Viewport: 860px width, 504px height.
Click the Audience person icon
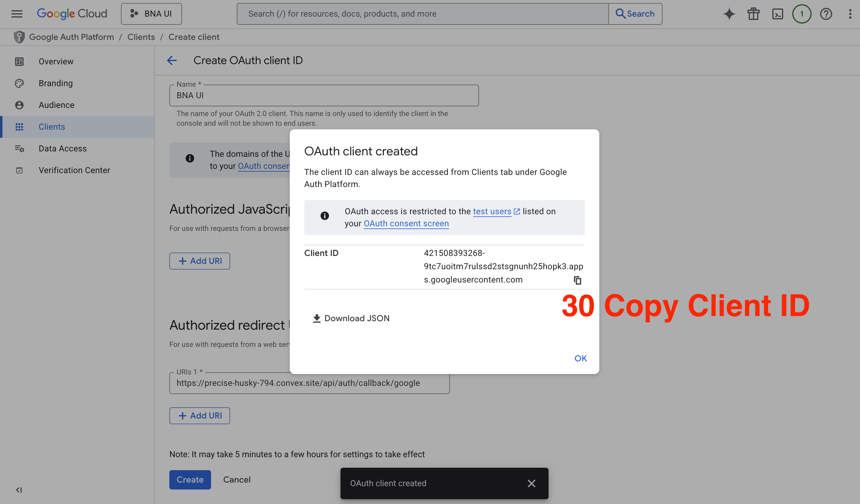tap(19, 105)
